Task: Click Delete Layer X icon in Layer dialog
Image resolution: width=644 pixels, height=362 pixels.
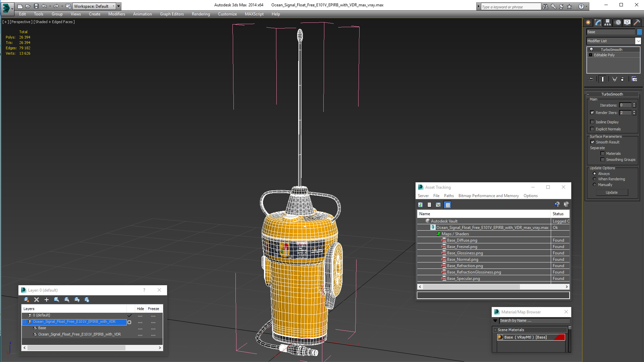Action: 37,300
